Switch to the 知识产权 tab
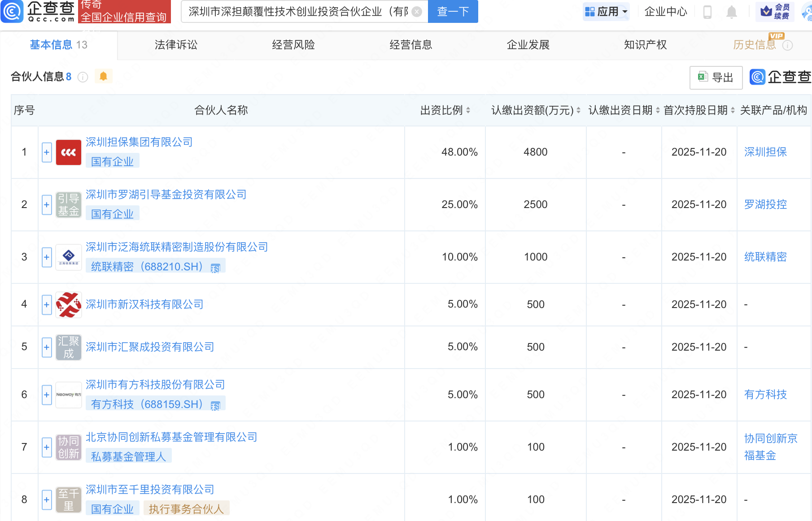812x521 pixels. pyautogui.click(x=645, y=45)
